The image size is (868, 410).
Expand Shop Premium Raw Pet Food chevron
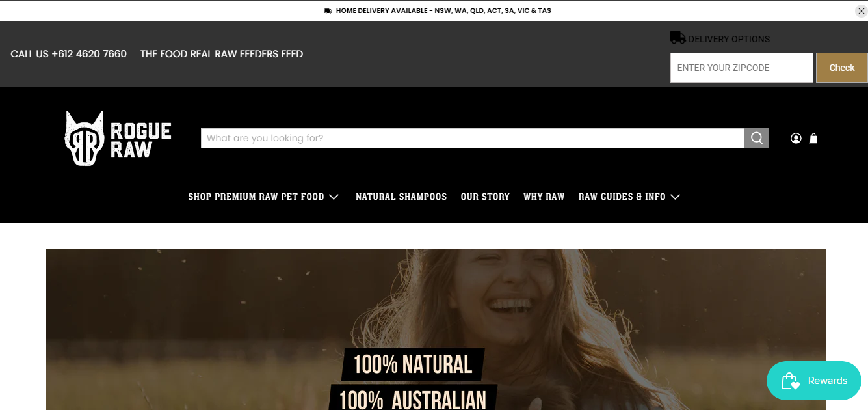tap(334, 197)
